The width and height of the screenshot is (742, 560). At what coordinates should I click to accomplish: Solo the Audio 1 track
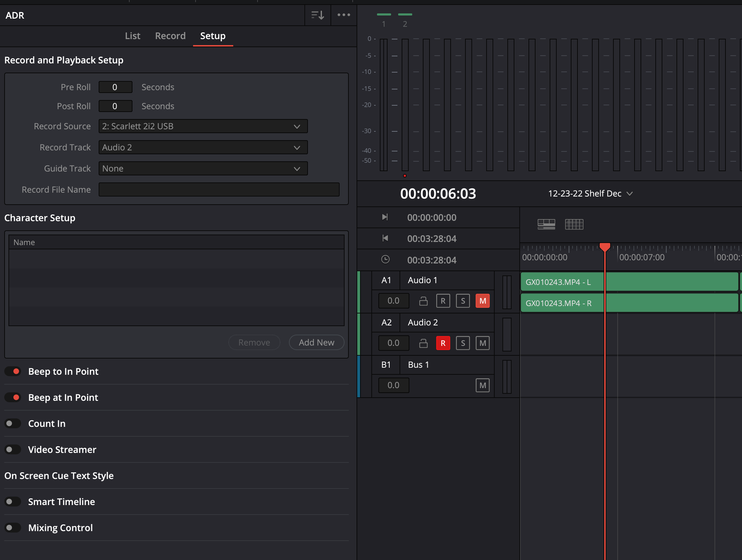tap(463, 301)
